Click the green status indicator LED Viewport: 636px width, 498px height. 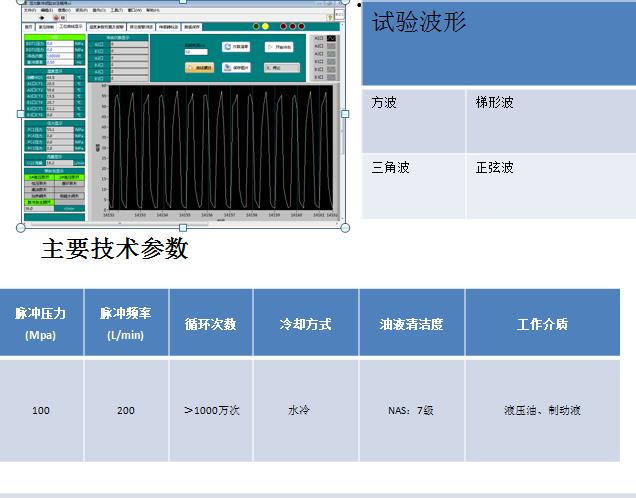256,26
